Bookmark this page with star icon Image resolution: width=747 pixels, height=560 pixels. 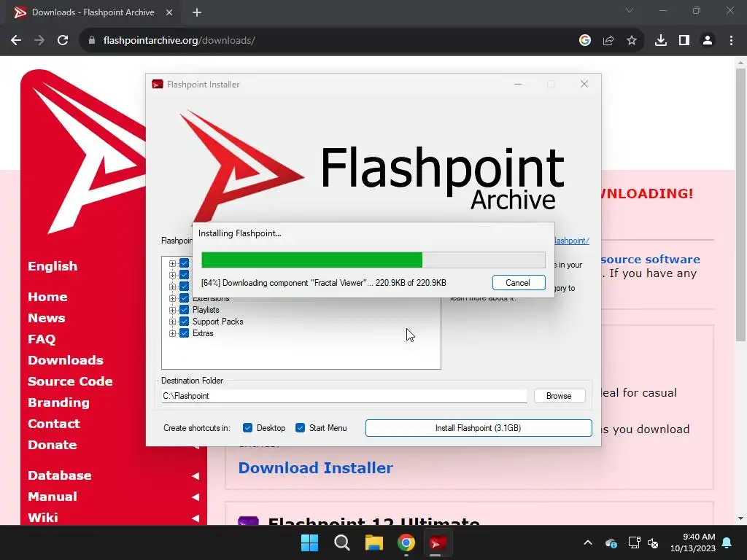pos(632,41)
